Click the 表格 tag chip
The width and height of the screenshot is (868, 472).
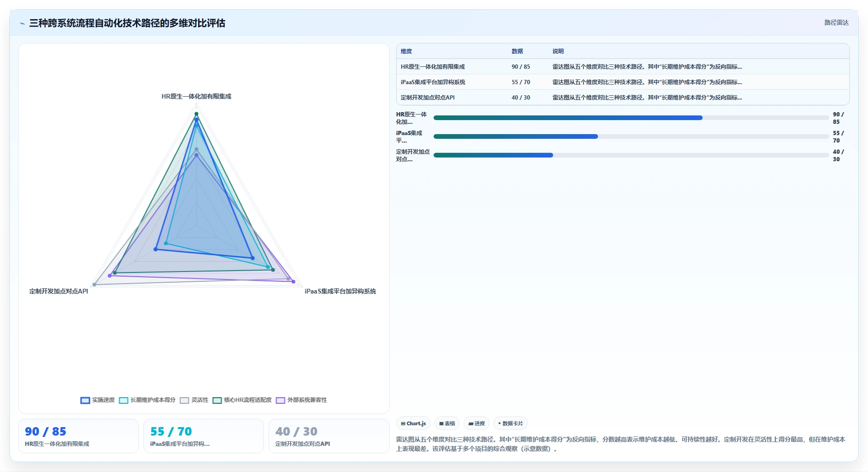point(447,423)
